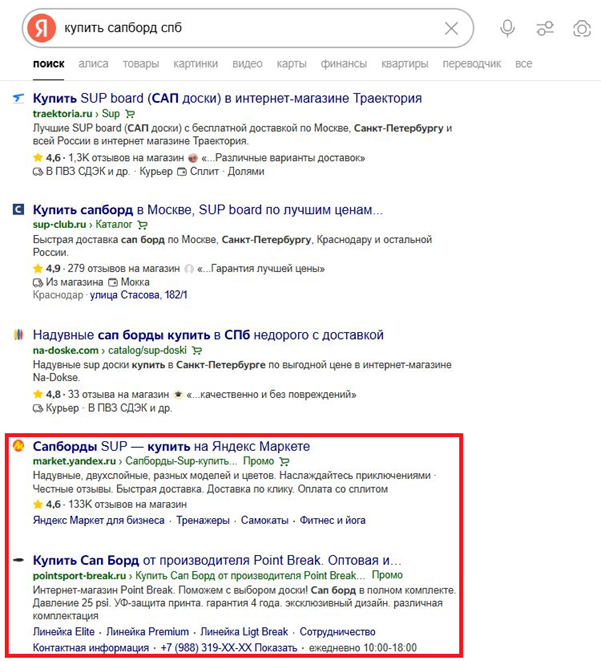Click the star rating 4,8 of Na-Doske
This screenshot has height=661, width=601.
(47, 395)
